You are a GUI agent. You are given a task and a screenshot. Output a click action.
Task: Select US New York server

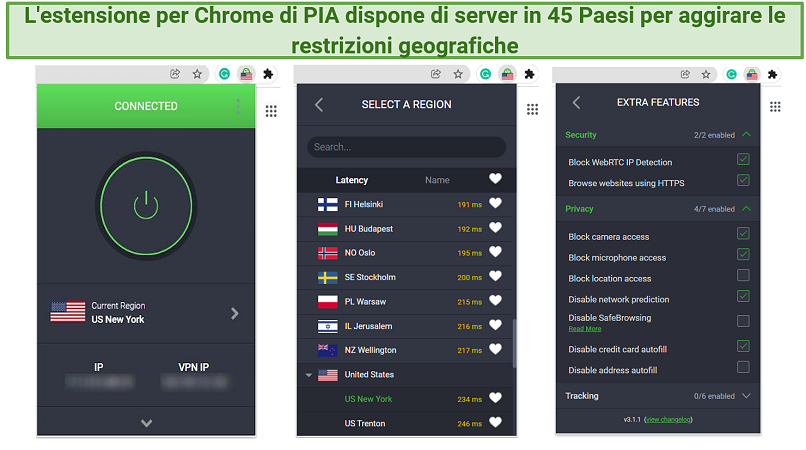(x=406, y=399)
